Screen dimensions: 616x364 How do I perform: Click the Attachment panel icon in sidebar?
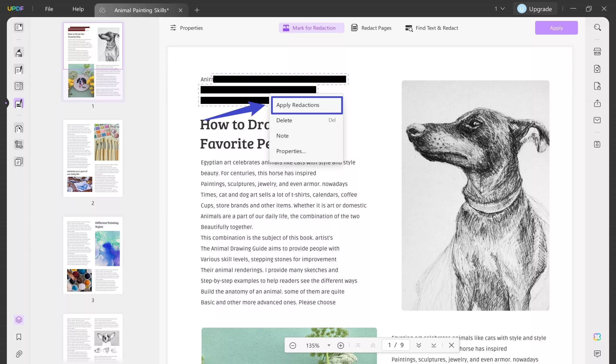[19, 354]
